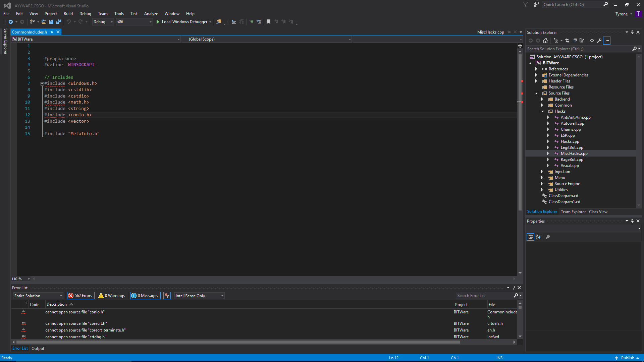Toggle bookmark using the toolbar icon

coord(268,22)
